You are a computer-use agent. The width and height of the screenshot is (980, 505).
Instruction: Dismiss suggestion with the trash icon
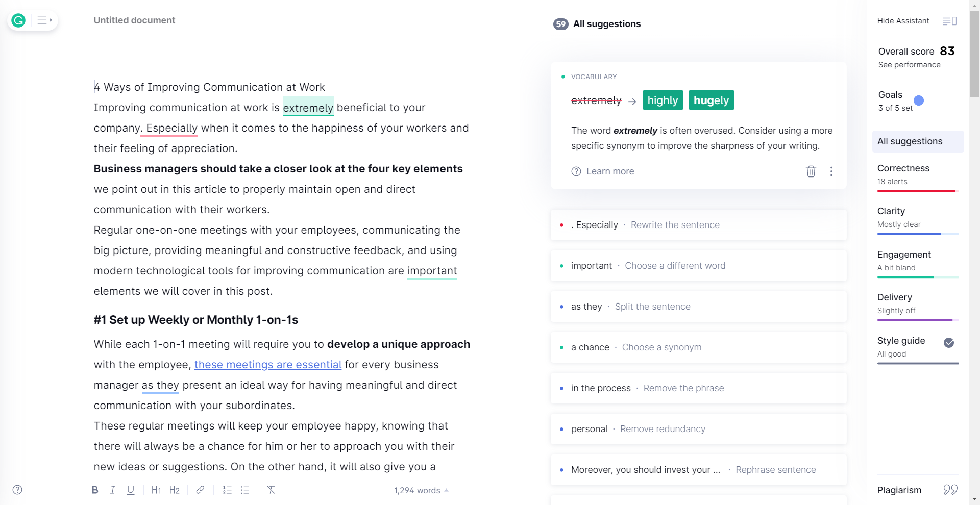point(811,171)
